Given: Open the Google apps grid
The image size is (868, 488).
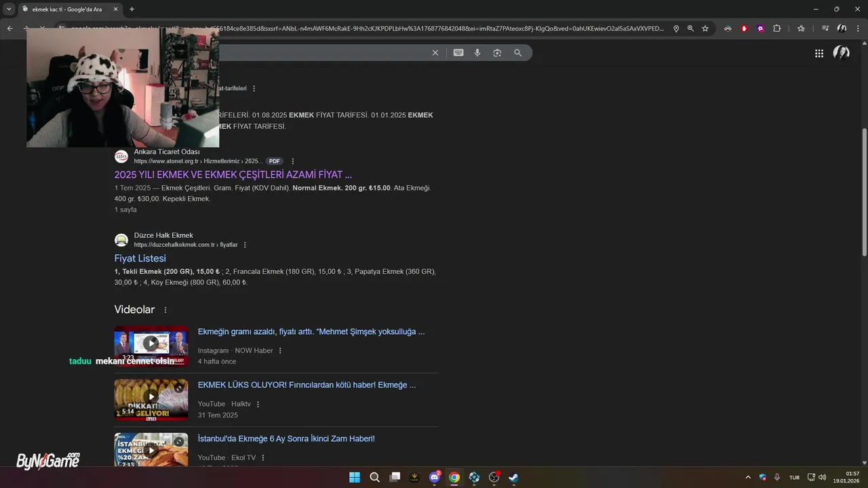Looking at the screenshot, I should (x=819, y=53).
